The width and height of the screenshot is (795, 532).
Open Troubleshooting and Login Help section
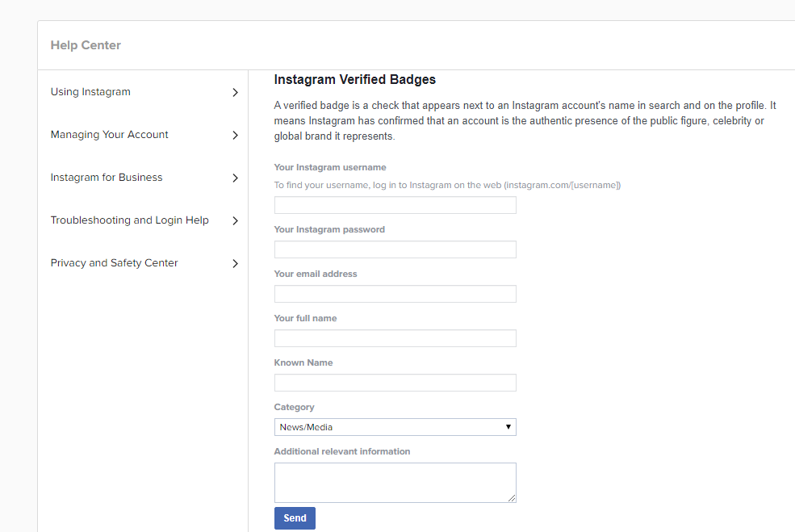click(130, 220)
